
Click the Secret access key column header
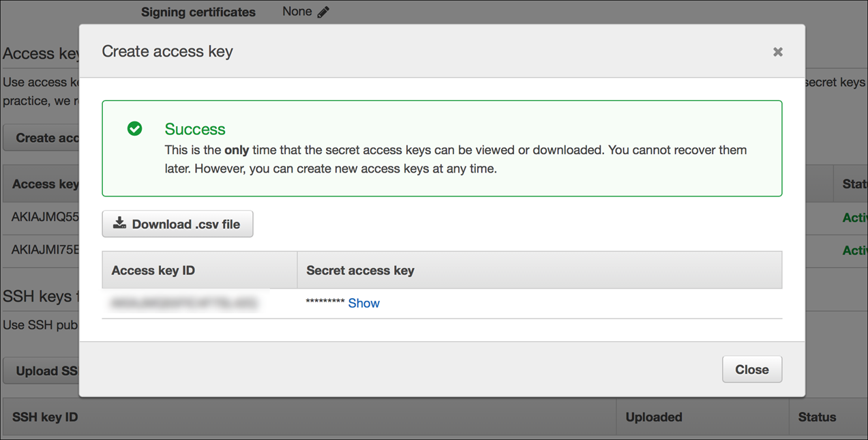[360, 270]
